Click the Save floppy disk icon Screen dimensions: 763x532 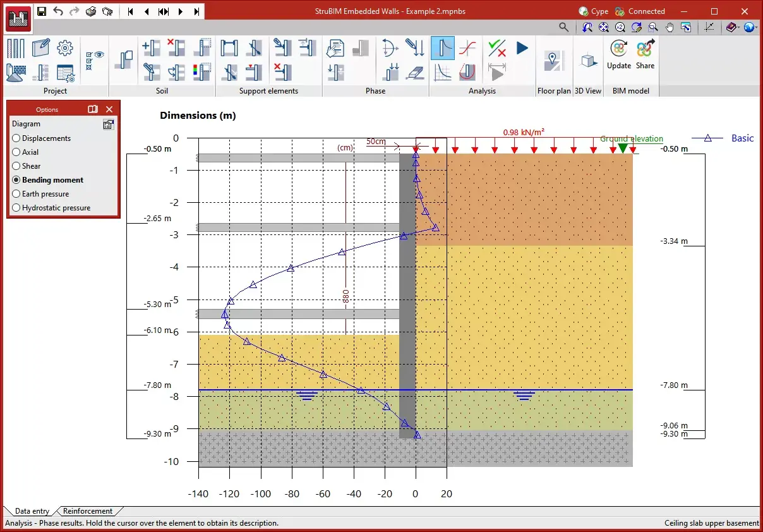(x=42, y=11)
